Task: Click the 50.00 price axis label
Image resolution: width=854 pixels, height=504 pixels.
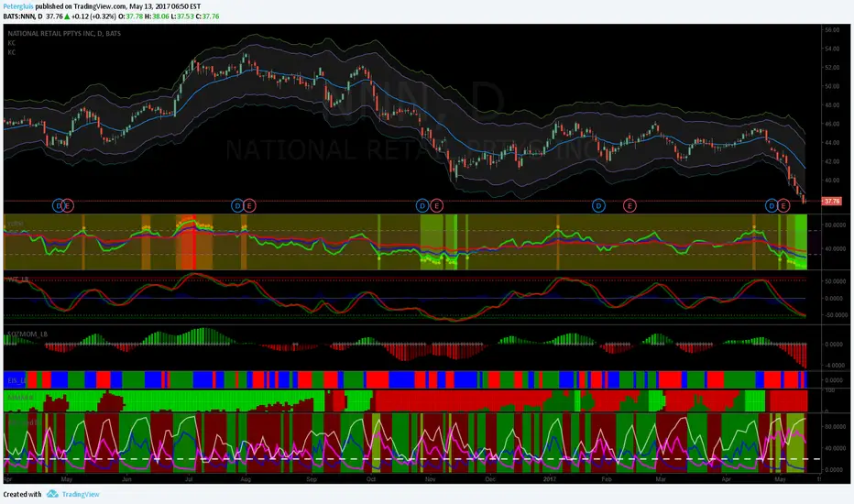Action: (832, 86)
